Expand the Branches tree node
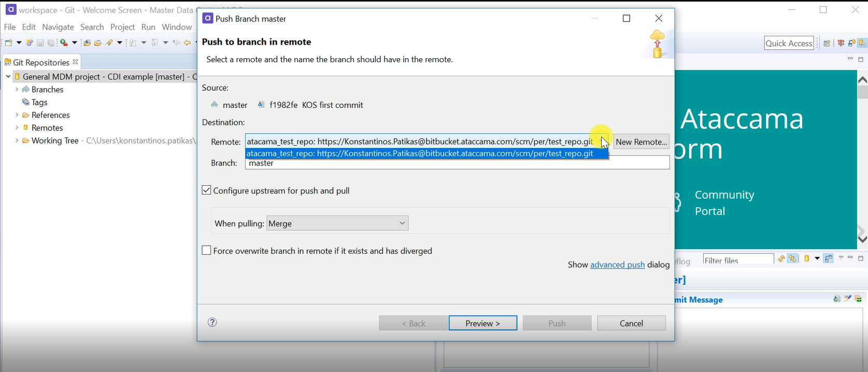868x372 pixels. (x=17, y=89)
